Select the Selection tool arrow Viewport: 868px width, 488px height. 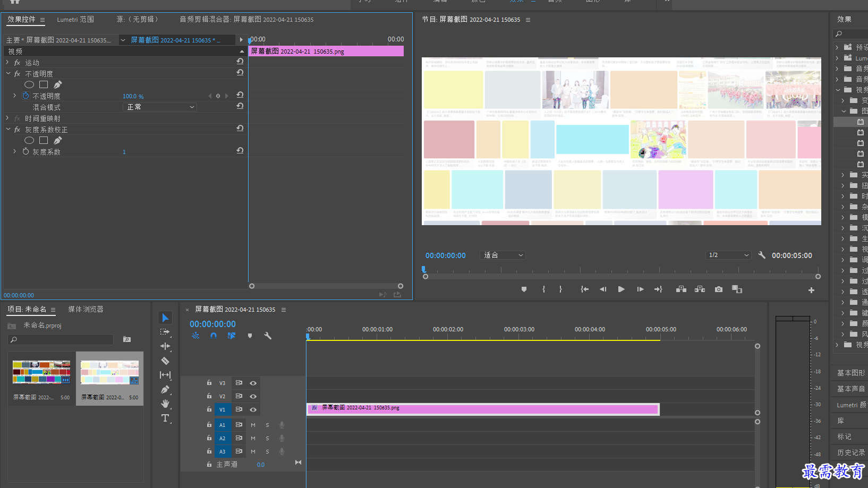coord(165,318)
